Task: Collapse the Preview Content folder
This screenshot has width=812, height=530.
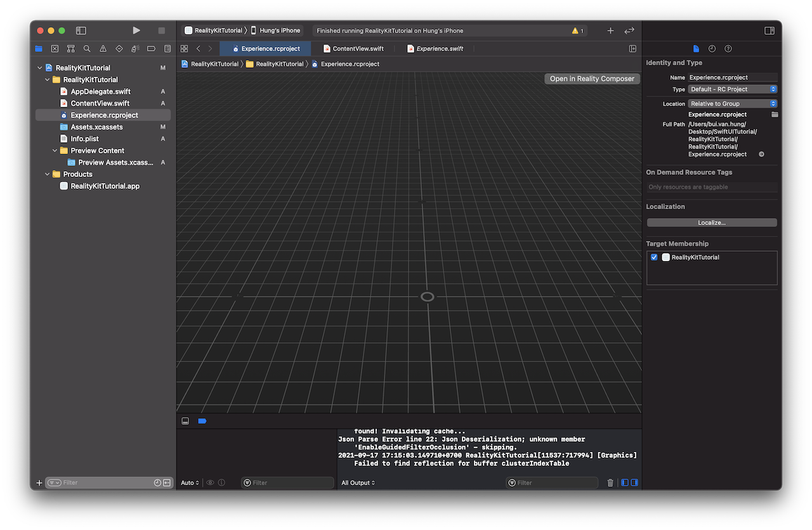Action: pyautogui.click(x=55, y=151)
